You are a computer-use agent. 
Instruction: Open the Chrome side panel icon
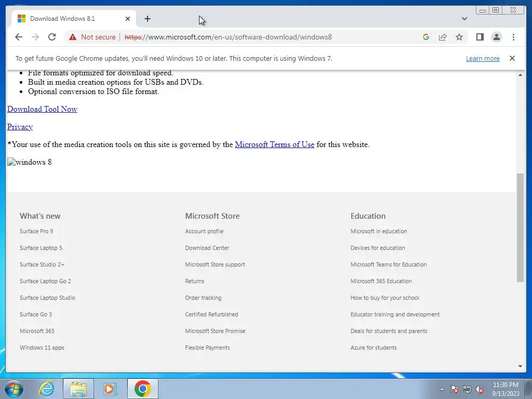[480, 37]
